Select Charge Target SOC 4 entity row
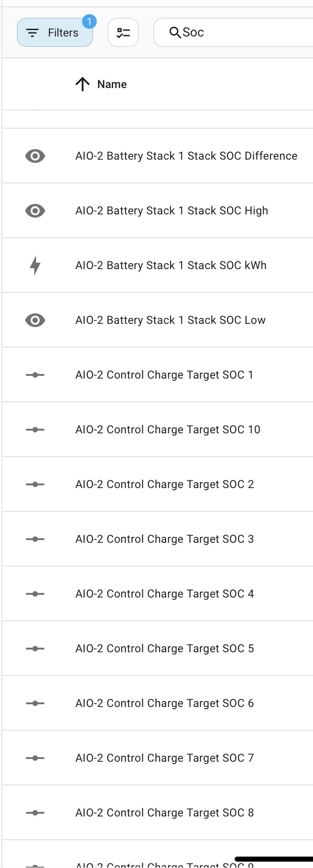The height and width of the screenshot is (868, 313). click(157, 594)
